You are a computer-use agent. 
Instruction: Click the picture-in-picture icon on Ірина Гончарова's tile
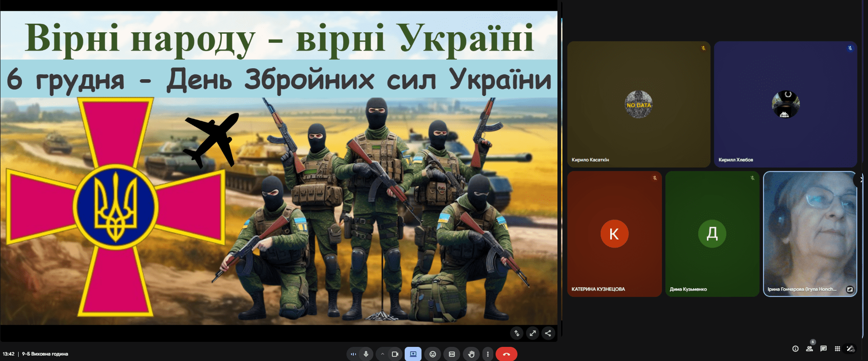click(x=849, y=290)
